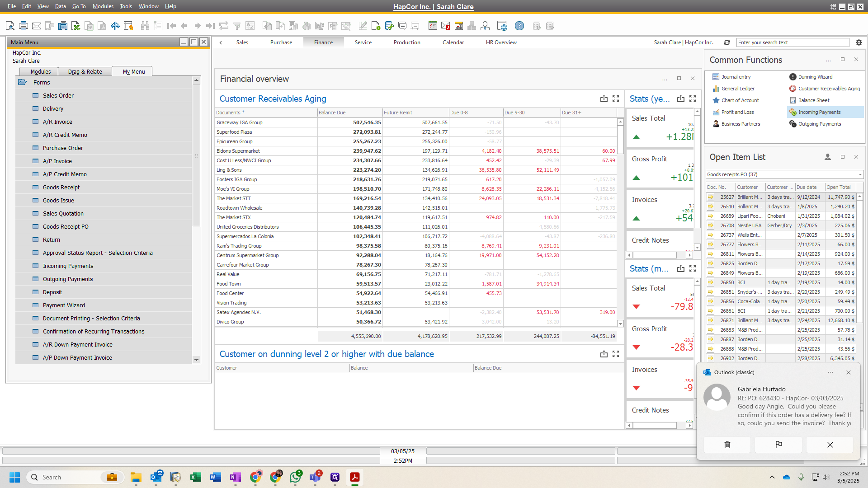Screen dimensions: 868x488
Task: Expand Customer Receivables Aging to full screen
Action: (x=616, y=99)
